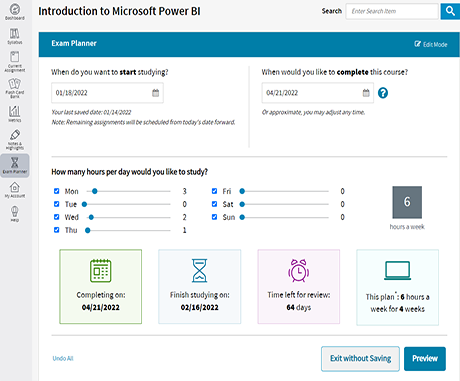The width and height of the screenshot is (460, 381).
Task: Open calendar picker for start date
Action: click(x=156, y=93)
